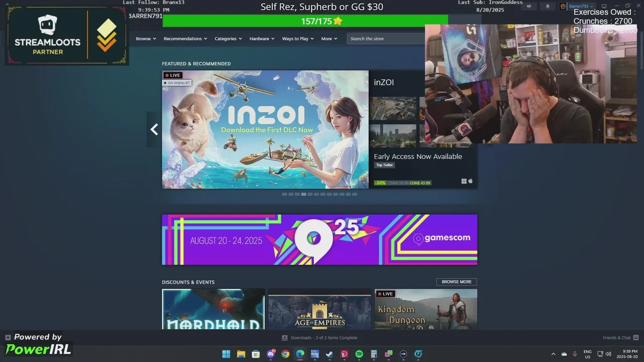Click the Barren791 profile avatar
Screen dimensions: 644x362
(563, 6)
